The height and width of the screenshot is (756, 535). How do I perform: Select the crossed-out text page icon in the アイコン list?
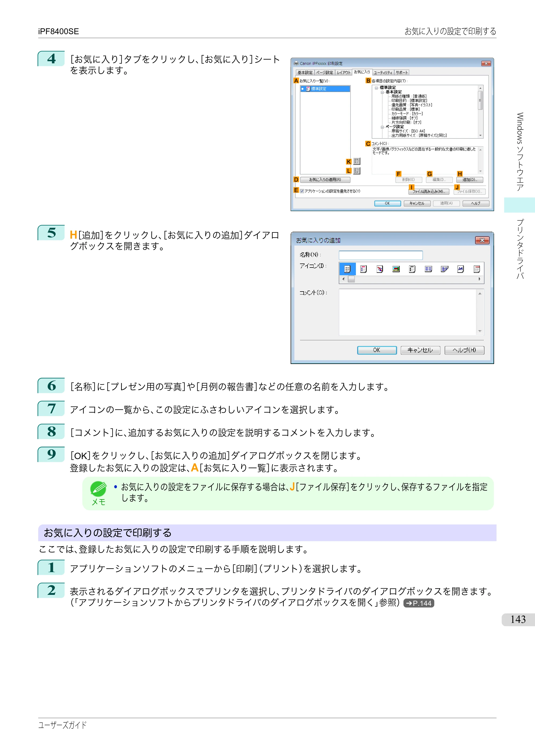point(380,269)
